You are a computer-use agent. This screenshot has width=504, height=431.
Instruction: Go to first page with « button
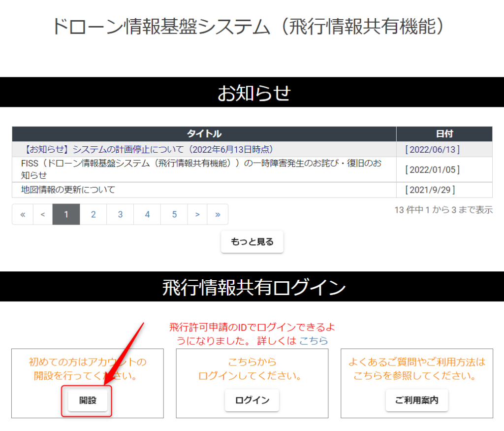(x=23, y=214)
